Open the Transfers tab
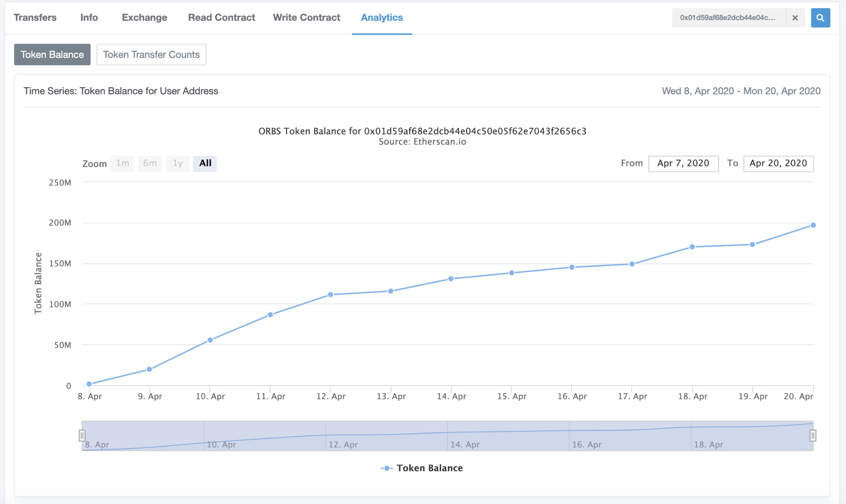 (x=35, y=18)
